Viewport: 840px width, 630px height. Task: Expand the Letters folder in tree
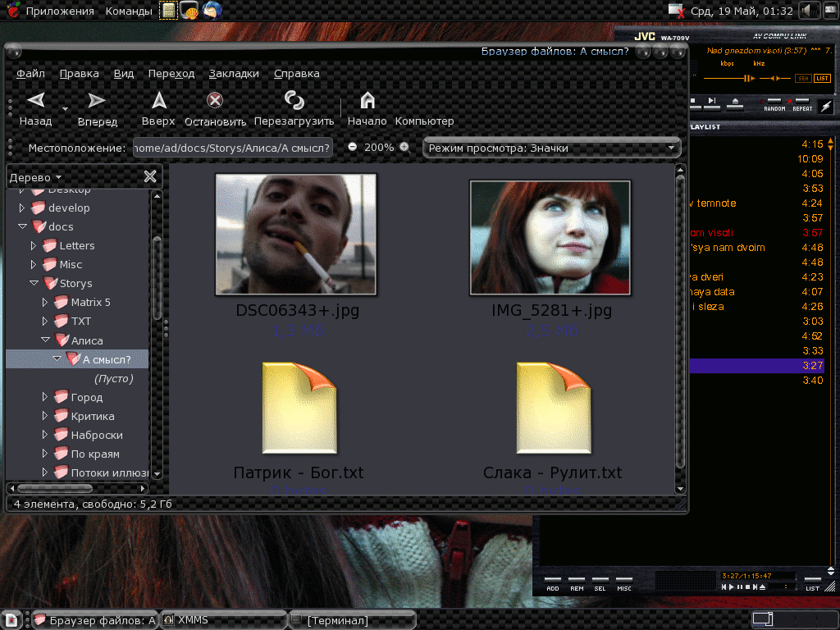(x=34, y=245)
